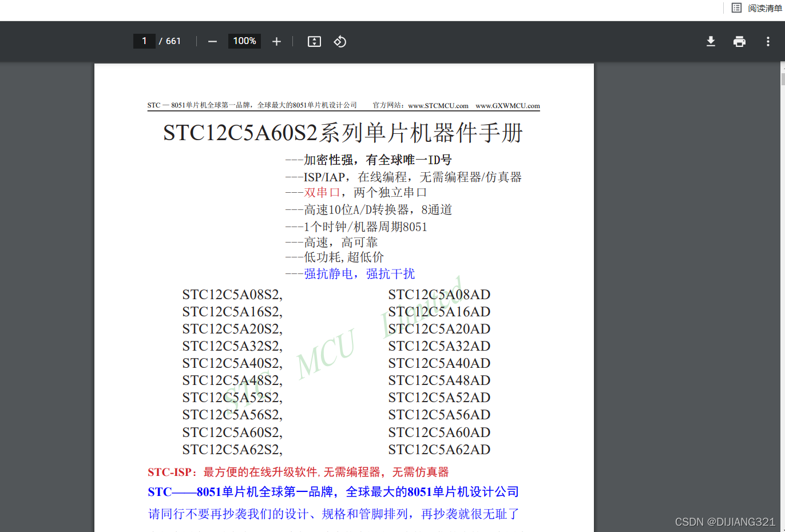Screen dimensions: 785x532
Task: Click the page header STC brand slogan
Action: pos(252,105)
